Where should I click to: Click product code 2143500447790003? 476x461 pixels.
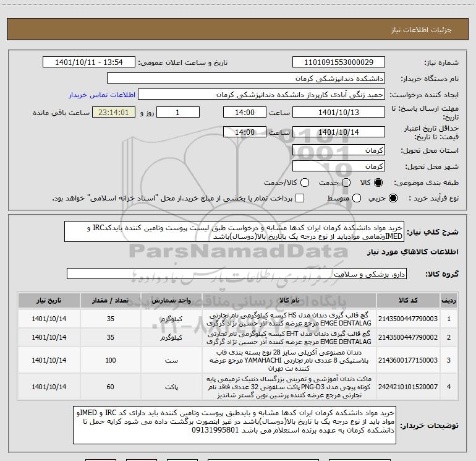tap(408, 319)
